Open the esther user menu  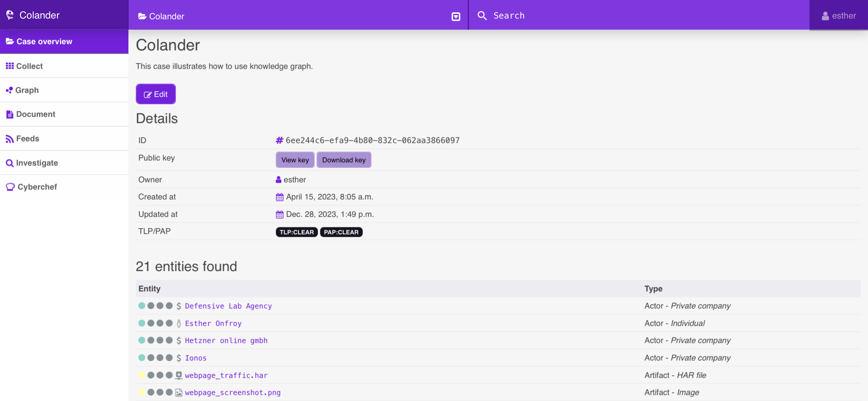[x=839, y=16]
